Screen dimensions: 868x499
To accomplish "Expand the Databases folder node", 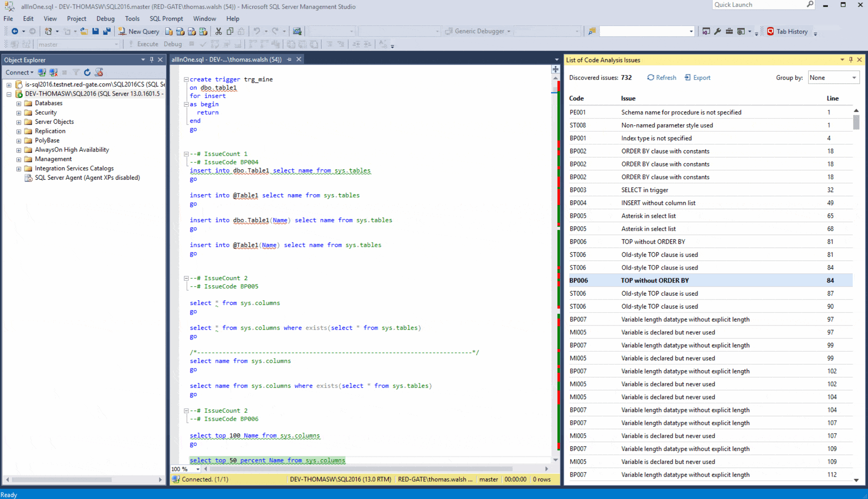I will click(19, 103).
